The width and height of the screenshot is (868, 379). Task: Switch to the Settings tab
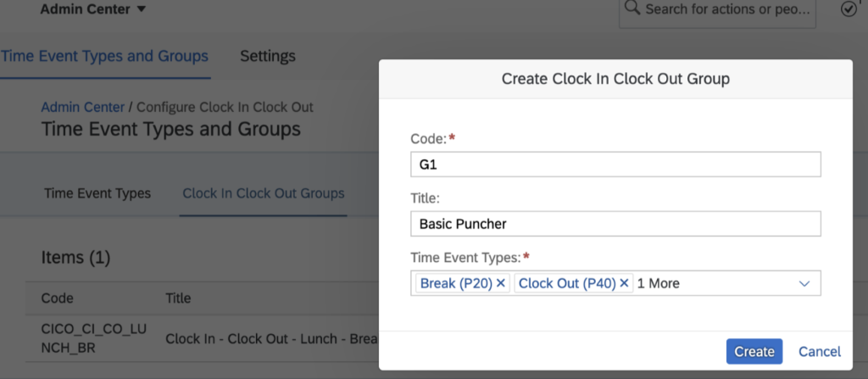268,56
